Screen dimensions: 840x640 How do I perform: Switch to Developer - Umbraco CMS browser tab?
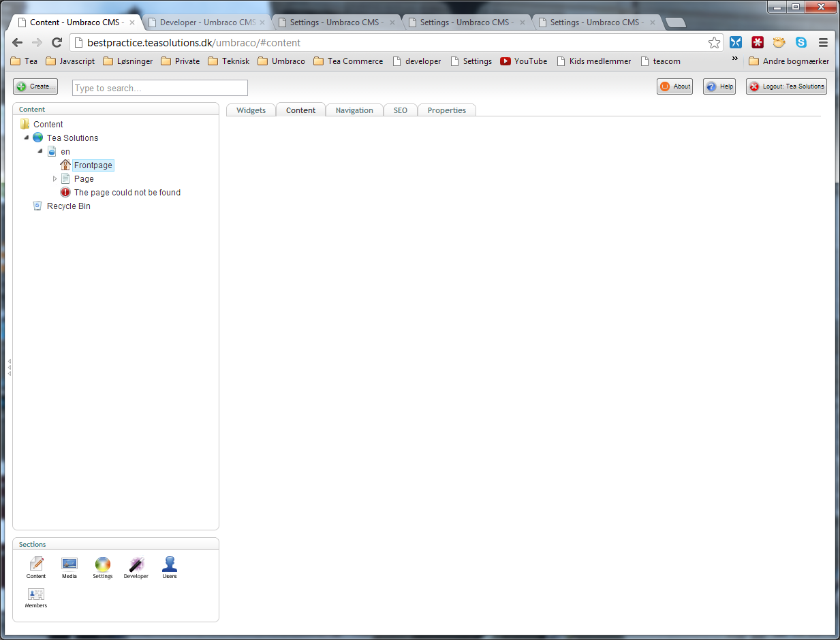(x=207, y=22)
